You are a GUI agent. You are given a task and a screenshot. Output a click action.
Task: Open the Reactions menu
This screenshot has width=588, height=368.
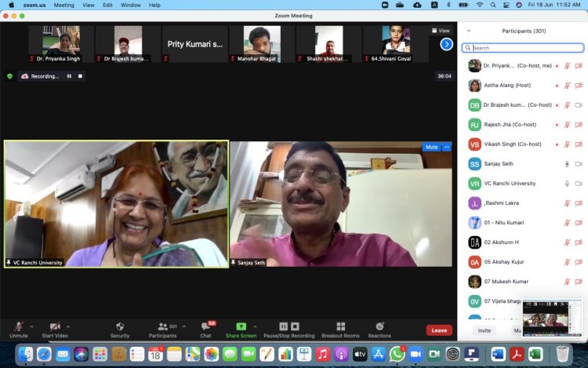pyautogui.click(x=379, y=326)
